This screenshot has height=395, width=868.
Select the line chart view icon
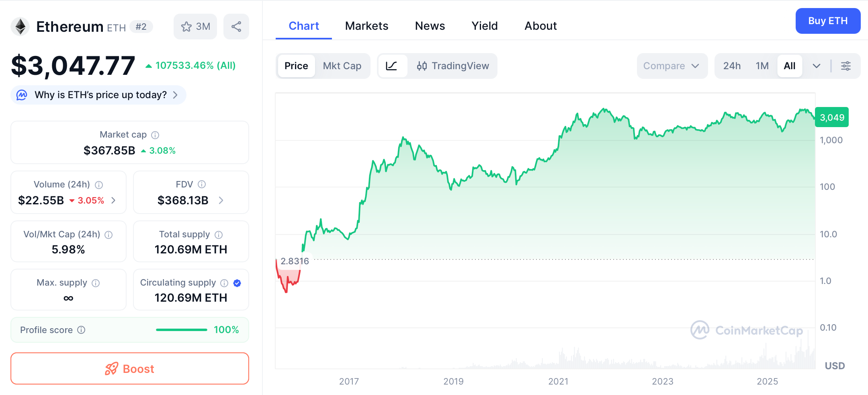click(391, 66)
